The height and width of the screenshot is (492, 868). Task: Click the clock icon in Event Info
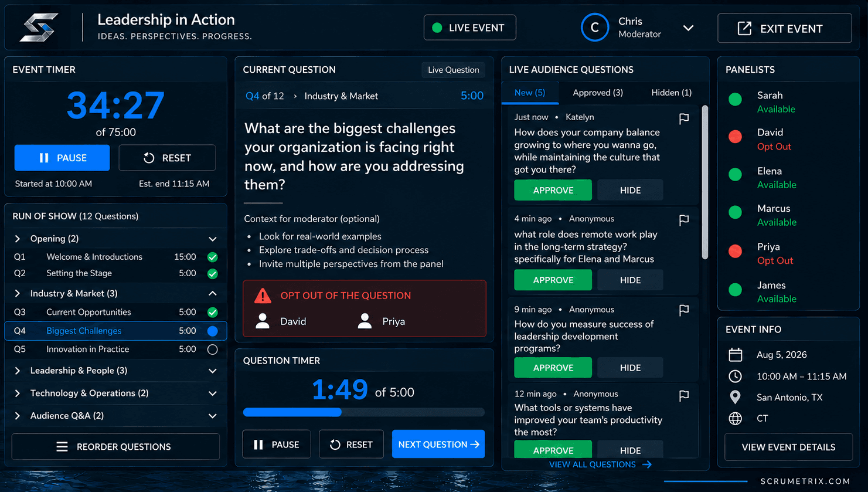click(736, 376)
